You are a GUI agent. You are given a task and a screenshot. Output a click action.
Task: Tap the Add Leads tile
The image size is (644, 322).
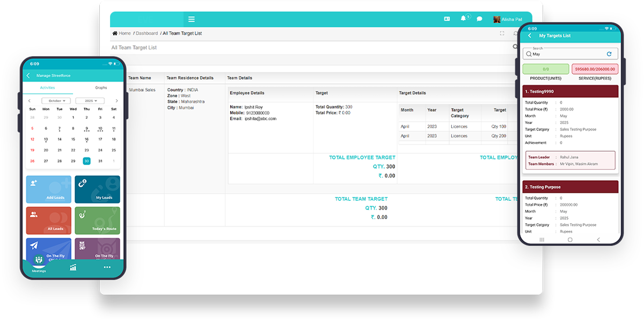(x=48, y=189)
